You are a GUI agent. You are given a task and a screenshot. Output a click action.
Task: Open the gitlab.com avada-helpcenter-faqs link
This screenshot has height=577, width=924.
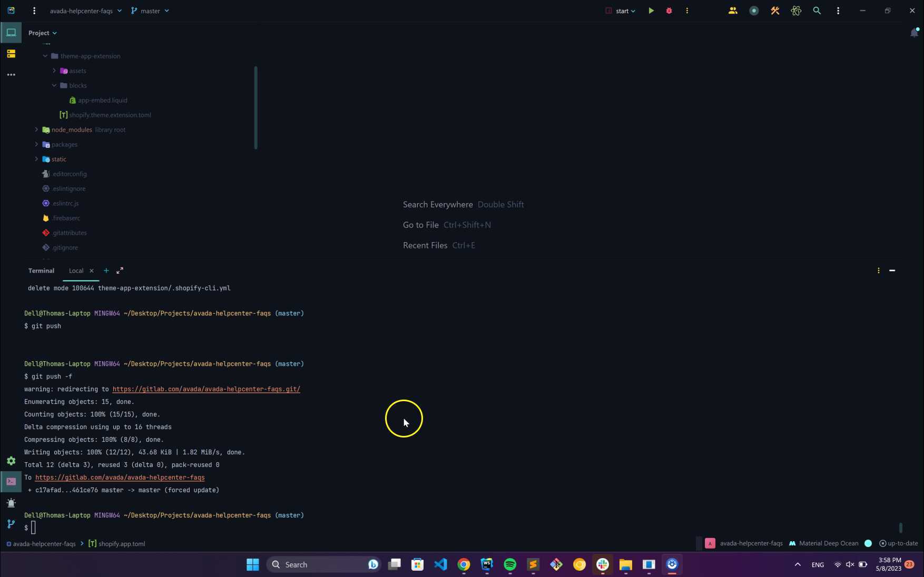pyautogui.click(x=120, y=477)
